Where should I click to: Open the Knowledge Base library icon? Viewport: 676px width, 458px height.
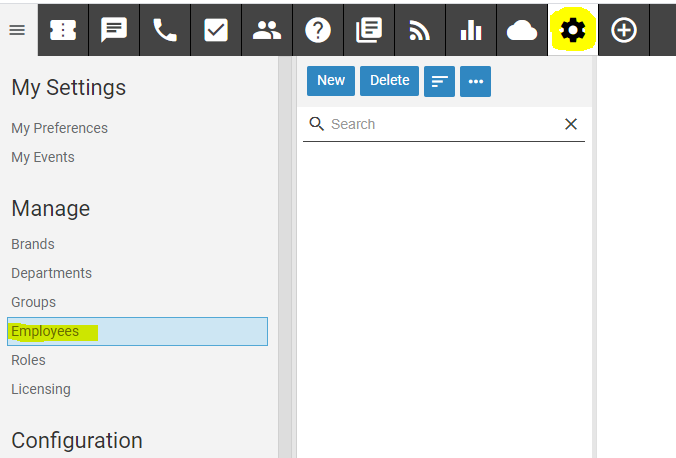pyautogui.click(x=369, y=30)
